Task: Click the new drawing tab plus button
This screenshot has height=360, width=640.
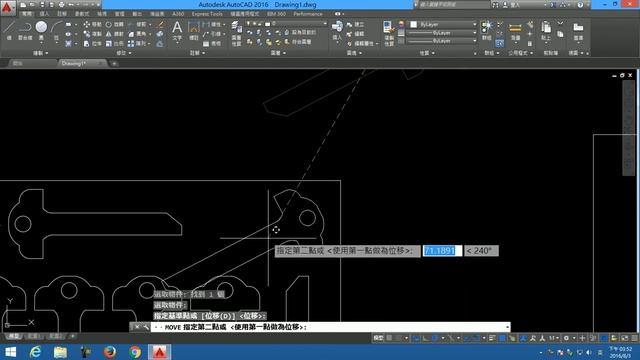Action: pos(114,64)
